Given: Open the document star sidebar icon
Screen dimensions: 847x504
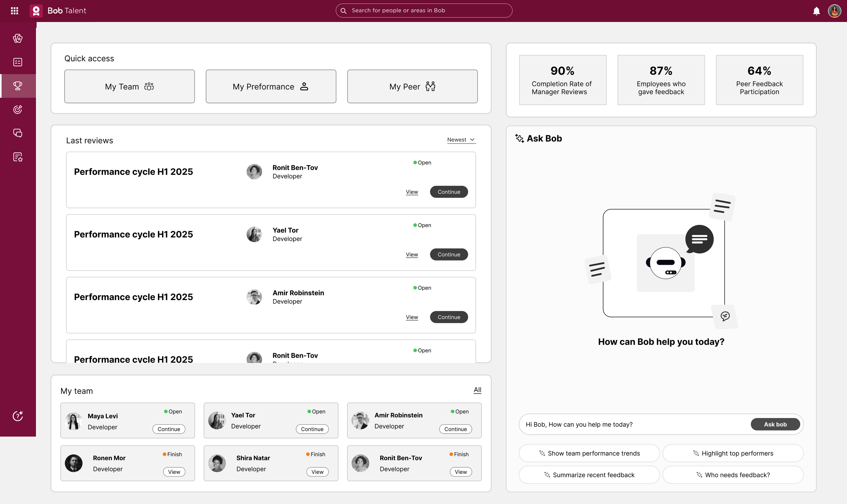Looking at the screenshot, I should click(x=18, y=157).
